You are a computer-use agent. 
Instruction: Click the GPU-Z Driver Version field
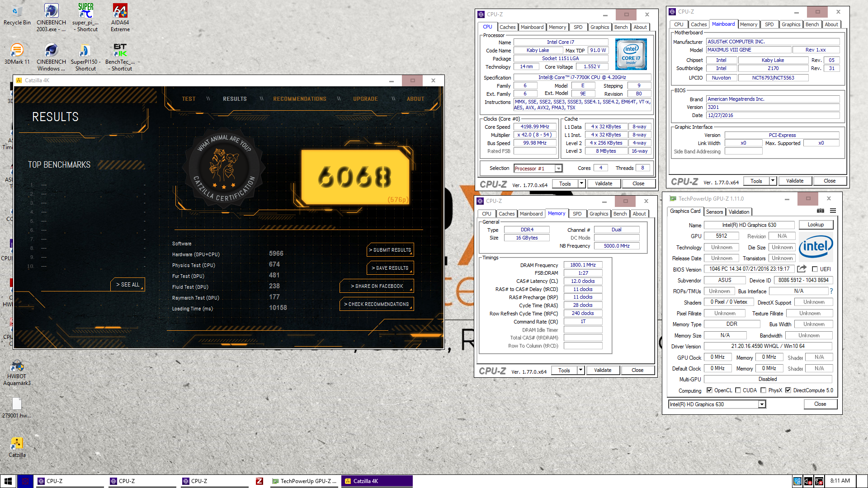coord(768,346)
